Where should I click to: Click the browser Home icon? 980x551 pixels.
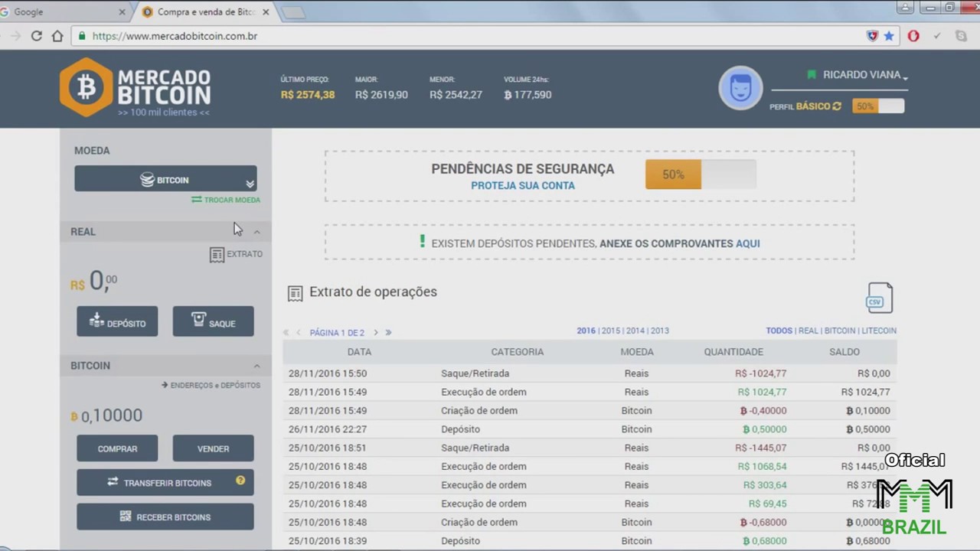57,36
